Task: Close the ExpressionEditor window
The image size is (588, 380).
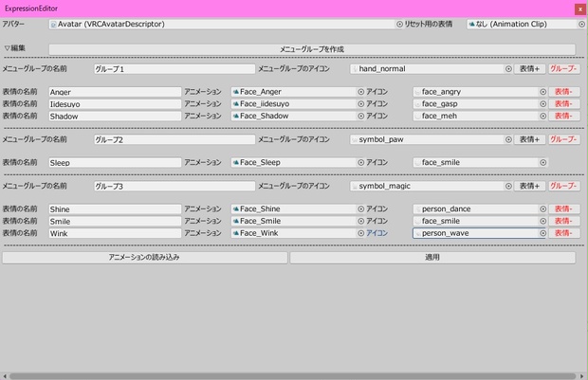Action: click(x=580, y=9)
